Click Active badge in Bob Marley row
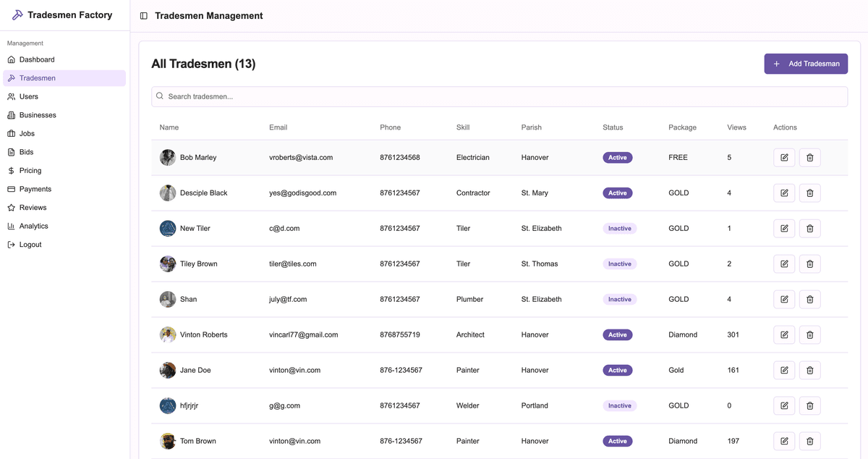 [618, 157]
